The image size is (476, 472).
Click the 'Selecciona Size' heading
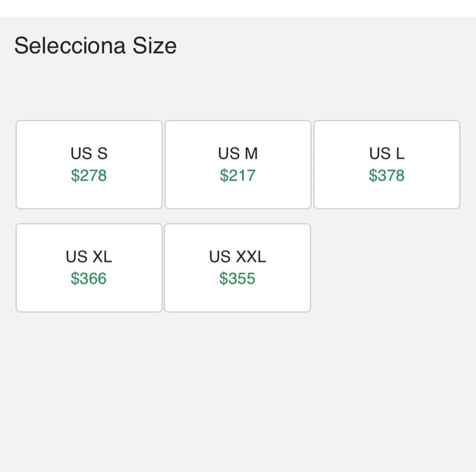pos(95,46)
